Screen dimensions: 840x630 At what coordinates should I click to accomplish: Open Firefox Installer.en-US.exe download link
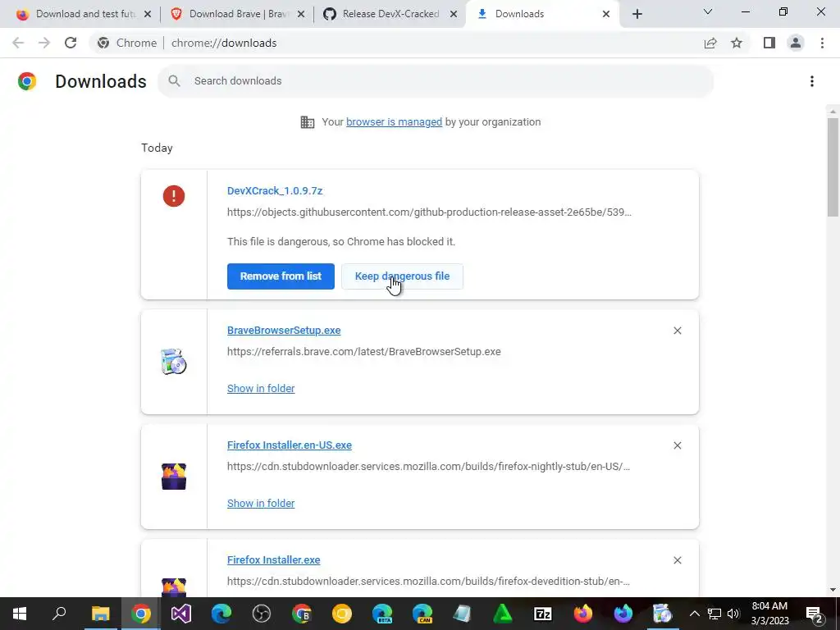pyautogui.click(x=290, y=445)
